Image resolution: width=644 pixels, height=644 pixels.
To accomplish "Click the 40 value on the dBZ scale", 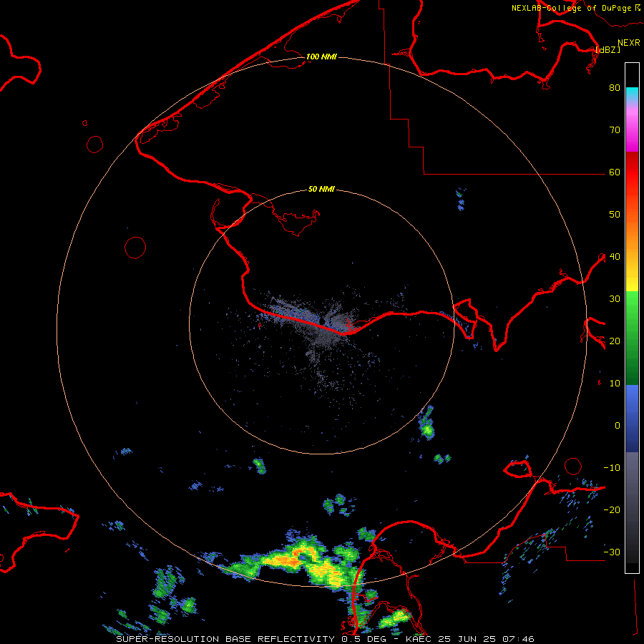I will point(615,256).
